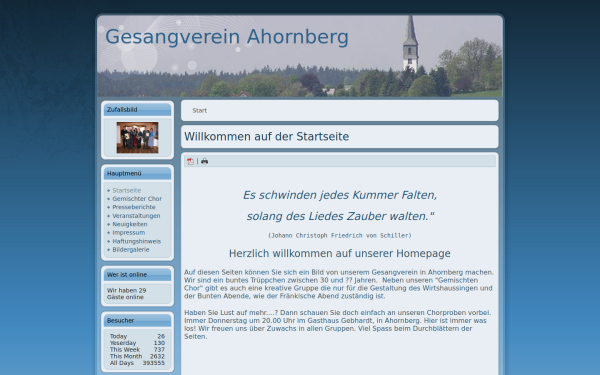Visit the Impressum page
600x375 pixels.
point(129,233)
